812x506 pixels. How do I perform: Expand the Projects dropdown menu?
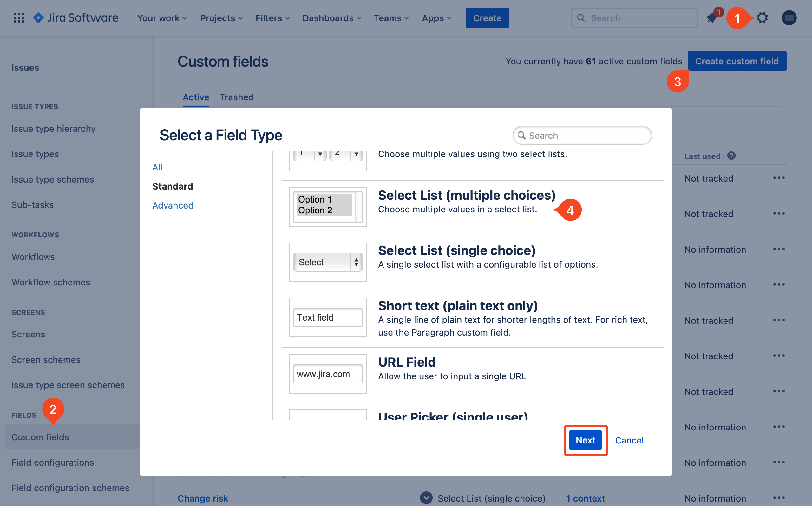point(221,18)
